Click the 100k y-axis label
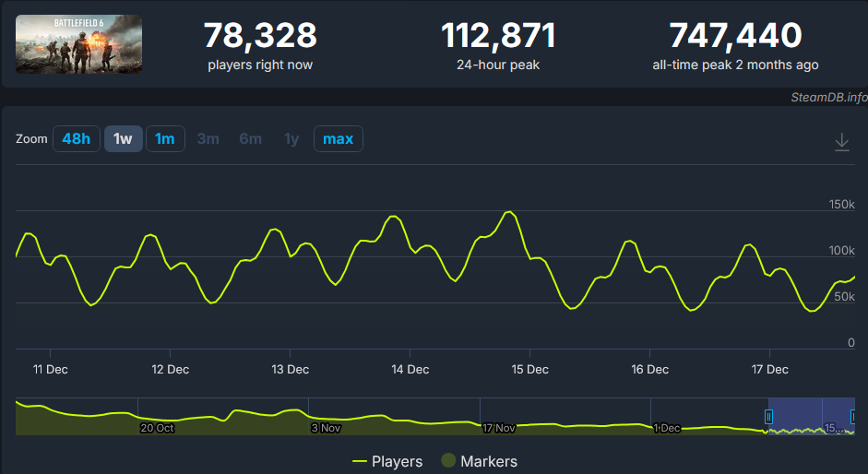868x474 pixels. (841, 250)
